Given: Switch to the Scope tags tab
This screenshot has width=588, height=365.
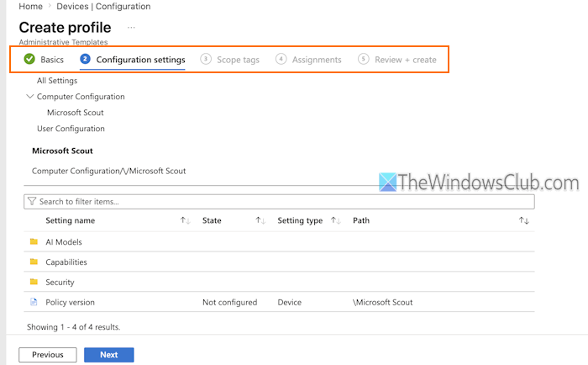Looking at the screenshot, I should click(238, 60).
